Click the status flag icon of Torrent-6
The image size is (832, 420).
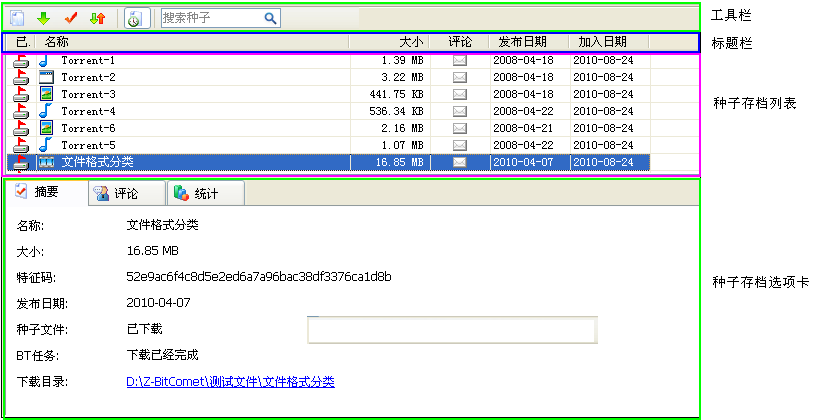[x=21, y=128]
